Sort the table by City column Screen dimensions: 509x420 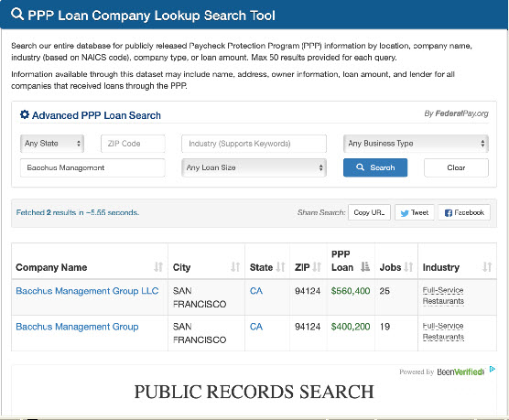click(235, 267)
